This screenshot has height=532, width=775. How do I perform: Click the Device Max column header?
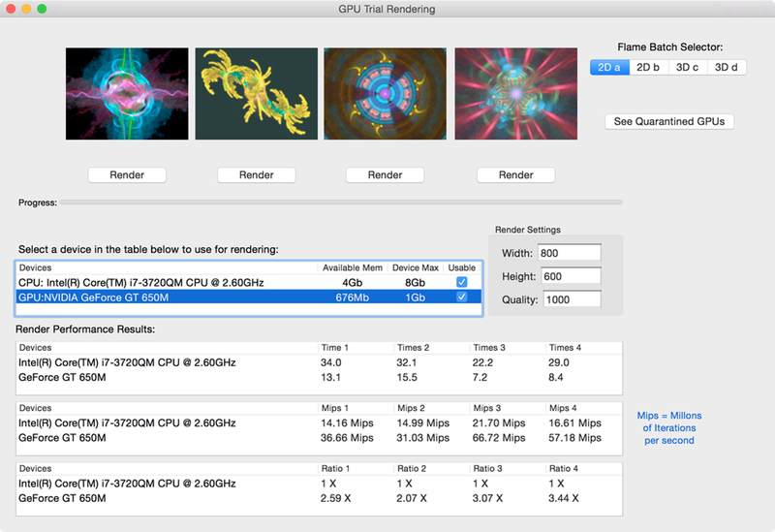coord(416,267)
